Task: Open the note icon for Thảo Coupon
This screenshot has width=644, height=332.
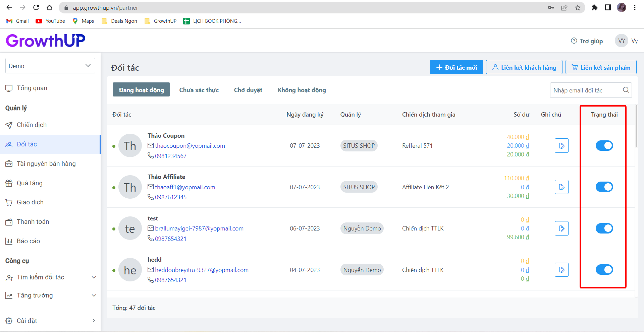Action: [x=561, y=146]
